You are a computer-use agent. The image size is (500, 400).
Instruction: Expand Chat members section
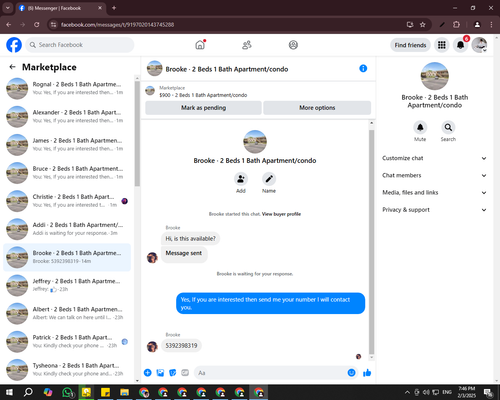click(434, 175)
